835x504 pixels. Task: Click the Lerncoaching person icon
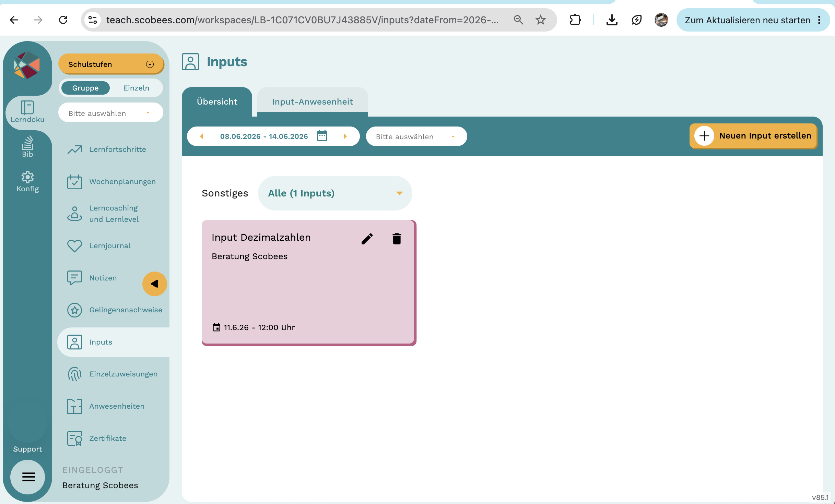tap(74, 214)
